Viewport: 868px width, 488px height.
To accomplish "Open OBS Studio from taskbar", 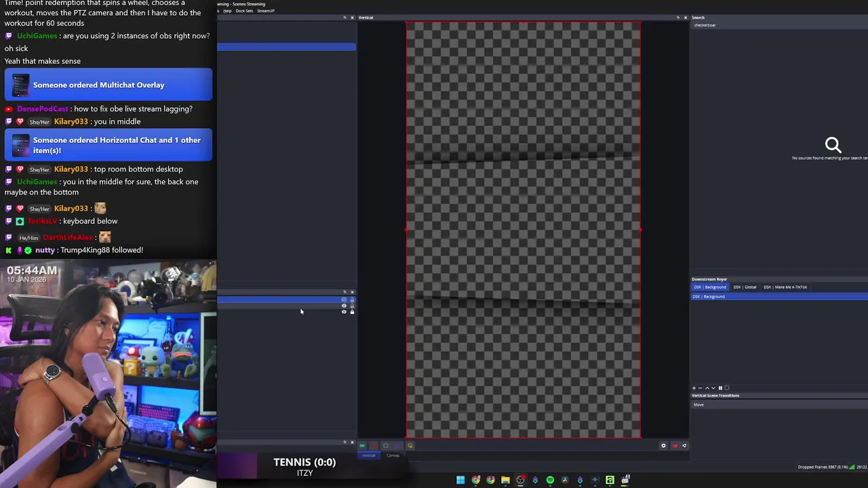I will 521,480.
